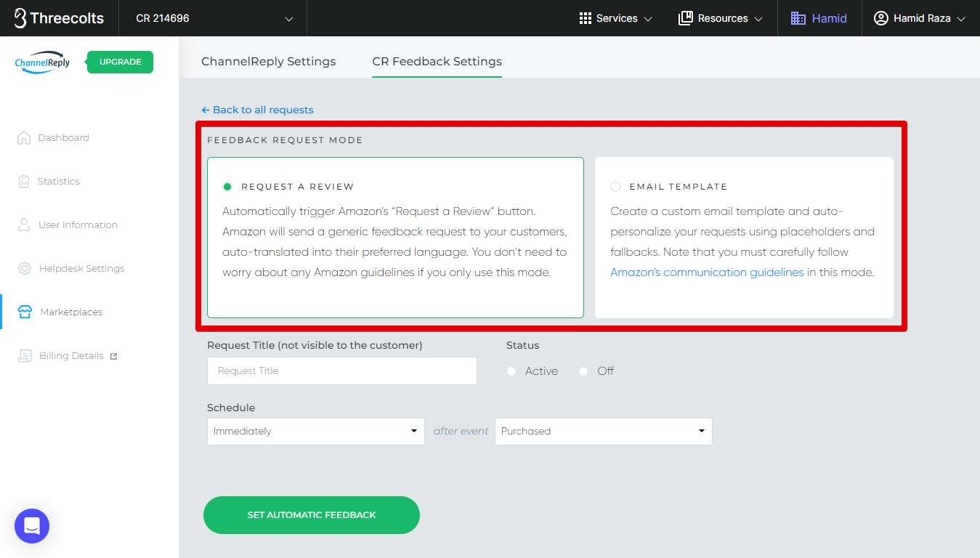Open Marketplaces in sidebar
980x558 pixels.
click(71, 312)
